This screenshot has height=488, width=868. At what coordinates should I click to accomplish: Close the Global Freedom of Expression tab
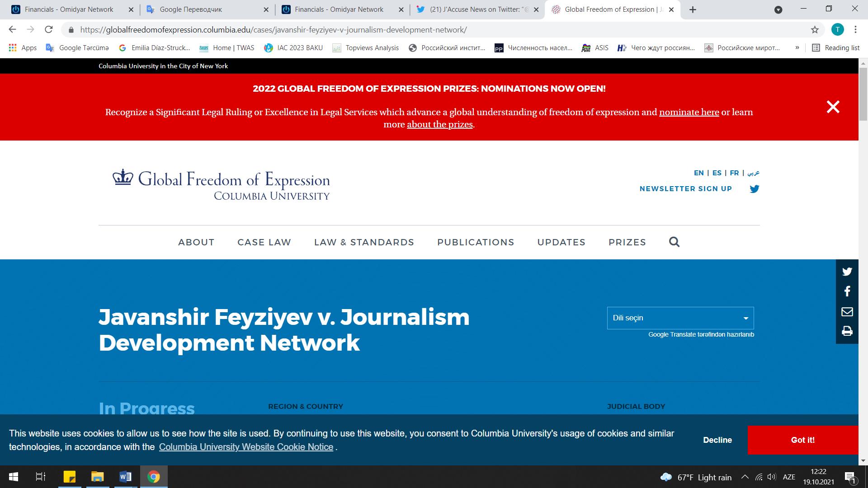tap(671, 9)
